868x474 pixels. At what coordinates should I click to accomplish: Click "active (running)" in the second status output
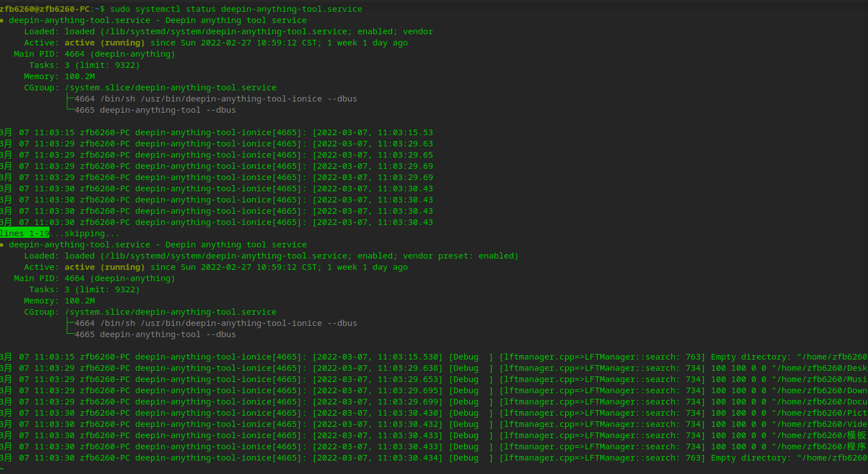click(104, 267)
